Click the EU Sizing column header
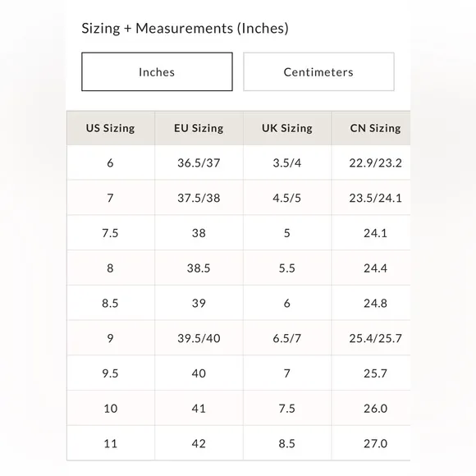This screenshot has height=476, width=476. point(199,128)
